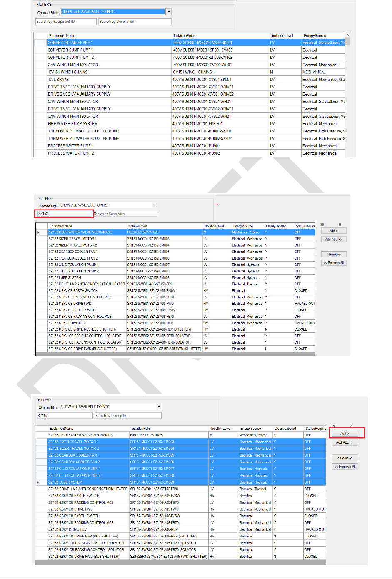392x579 pixels.
Task: Click < Remove button in bottom screenshot
Action: (345, 458)
